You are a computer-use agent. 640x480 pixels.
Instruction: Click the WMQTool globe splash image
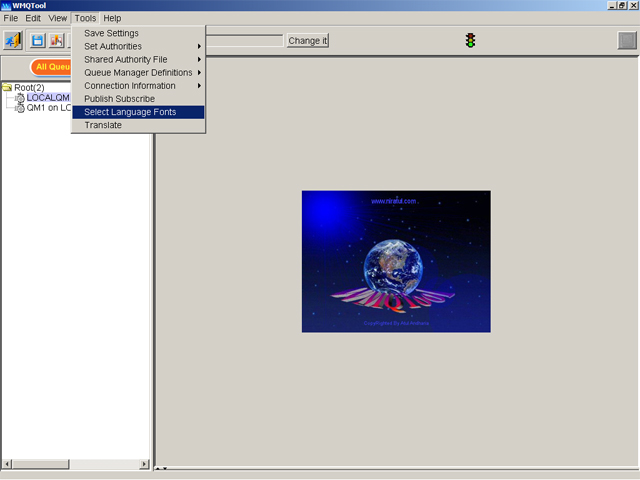pos(396,261)
